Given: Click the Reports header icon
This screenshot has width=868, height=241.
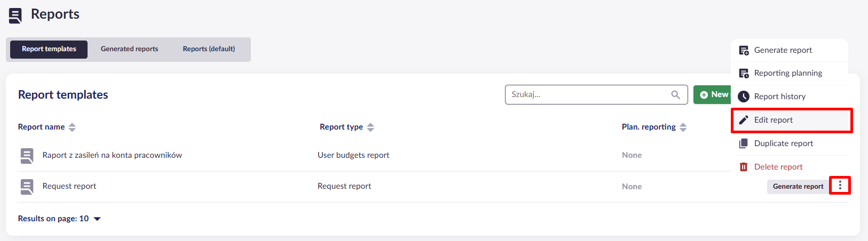Looking at the screenshot, I should click(15, 15).
